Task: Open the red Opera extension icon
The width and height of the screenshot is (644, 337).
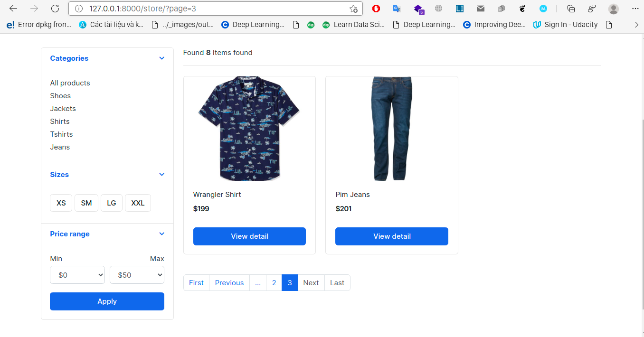Action: [x=376, y=9]
